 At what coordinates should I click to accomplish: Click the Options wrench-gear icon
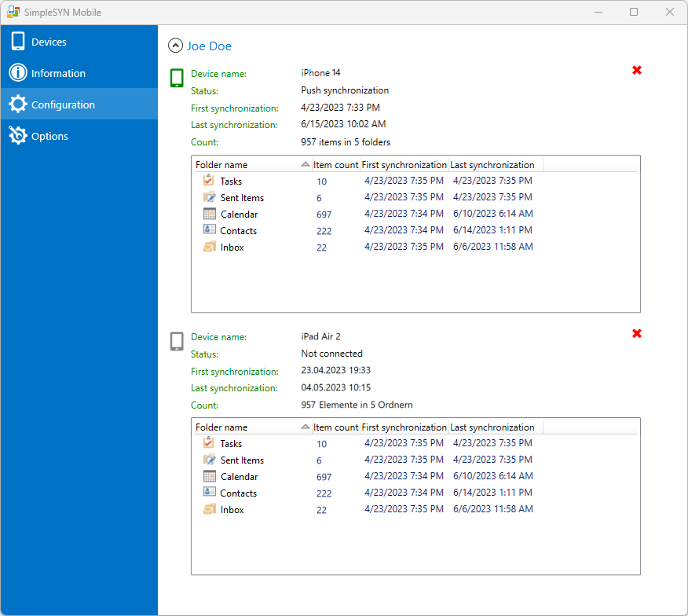[18, 135]
